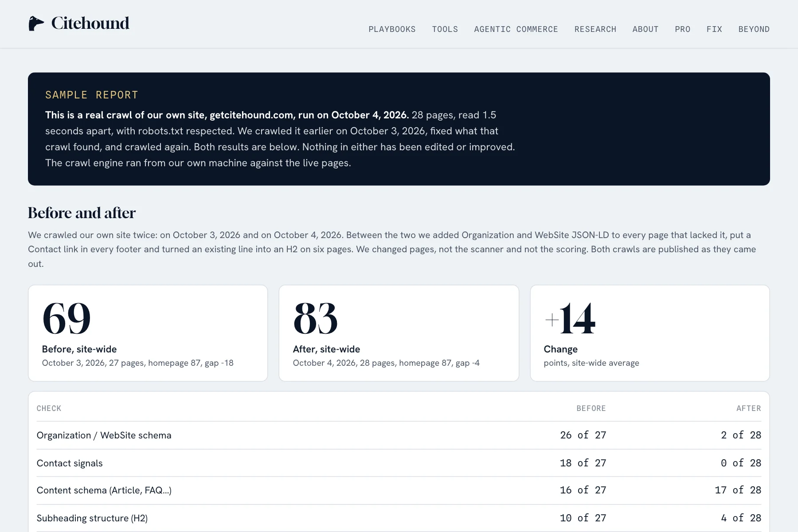Click the 'After, site-wide' label
Viewport: 798px width, 532px height.
click(x=326, y=349)
